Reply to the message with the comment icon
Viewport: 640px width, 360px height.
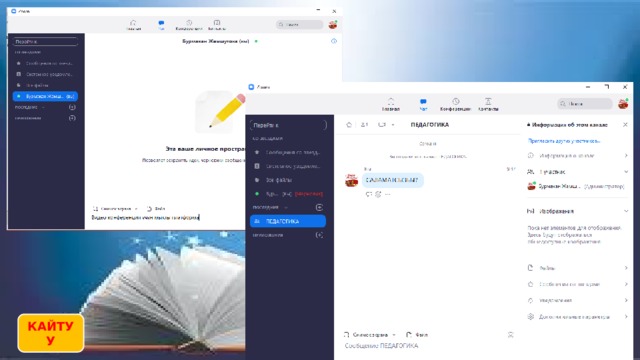coord(369,194)
